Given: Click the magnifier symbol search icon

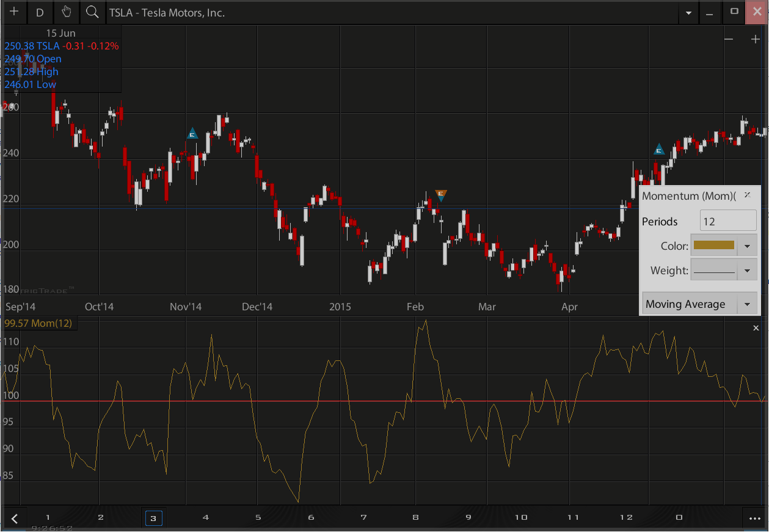Looking at the screenshot, I should click(92, 12).
